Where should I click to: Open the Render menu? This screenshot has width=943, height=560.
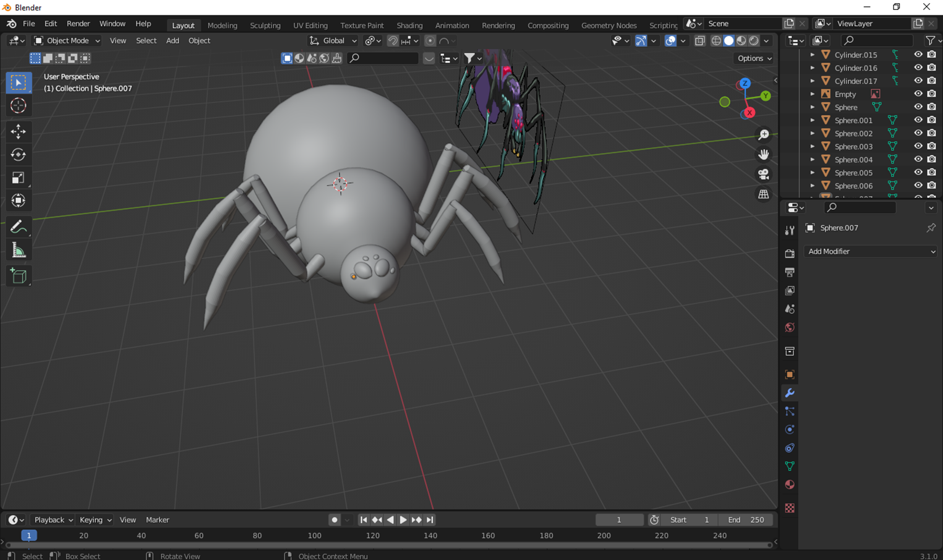point(78,24)
